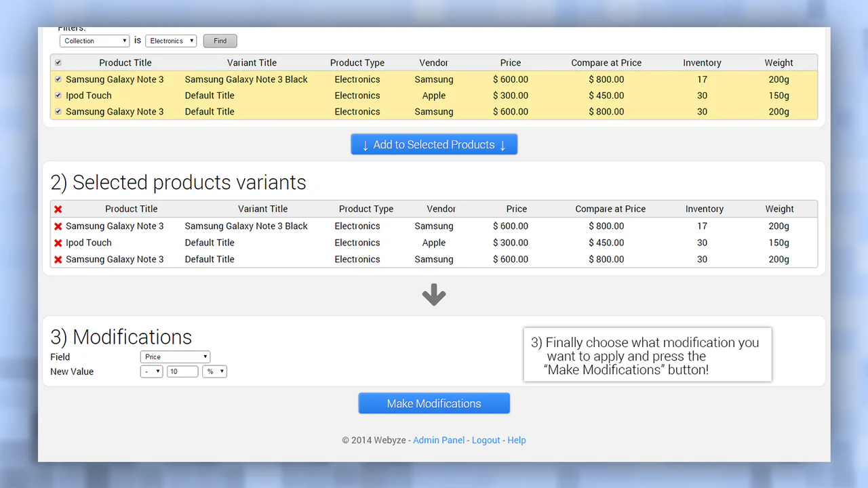Open the Electronics filter value dropdown

171,41
